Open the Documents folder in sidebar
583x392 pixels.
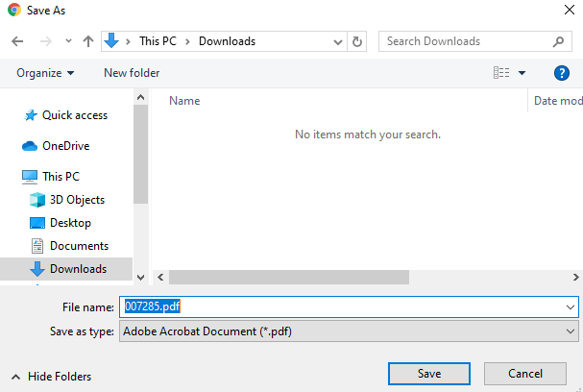coord(79,246)
